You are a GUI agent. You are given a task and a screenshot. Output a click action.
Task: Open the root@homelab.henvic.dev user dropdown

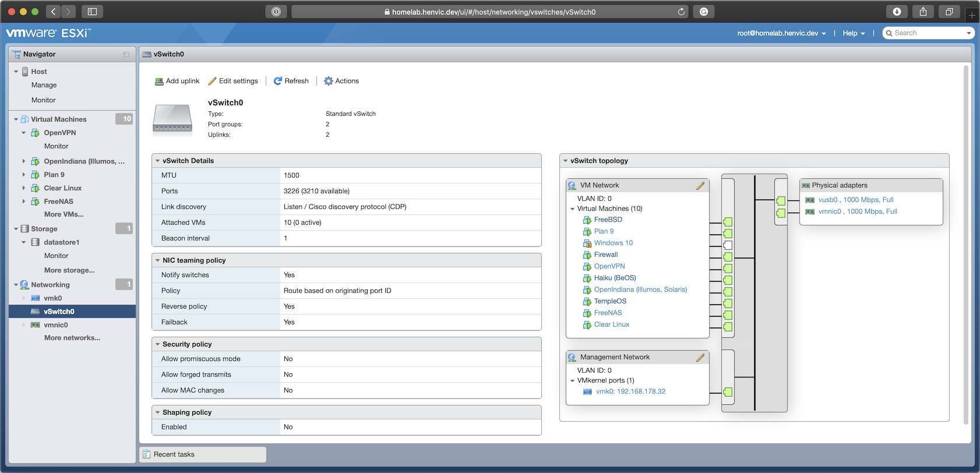pyautogui.click(x=781, y=33)
